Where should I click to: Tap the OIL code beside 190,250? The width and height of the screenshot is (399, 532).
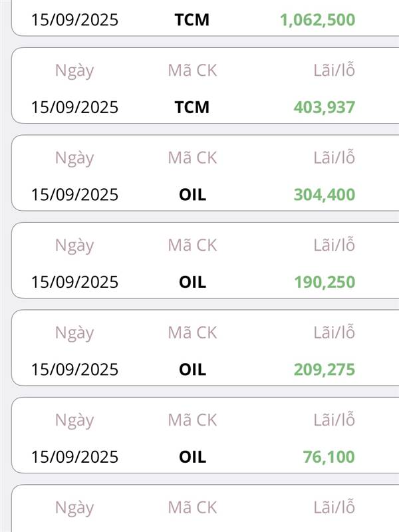tap(192, 282)
